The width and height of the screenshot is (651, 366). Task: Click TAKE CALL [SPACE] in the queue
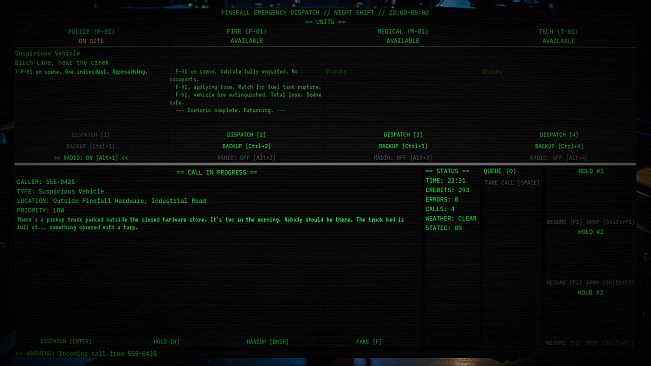512,183
